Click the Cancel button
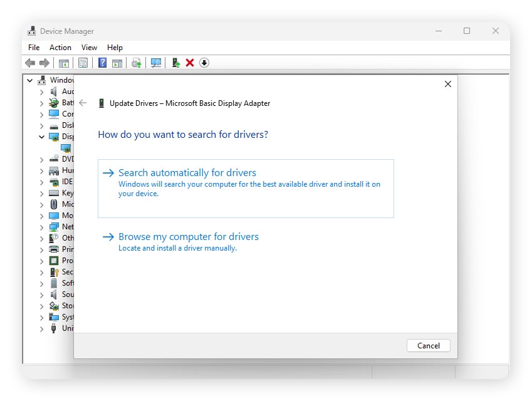The height and width of the screenshot is (401, 532). (x=428, y=345)
